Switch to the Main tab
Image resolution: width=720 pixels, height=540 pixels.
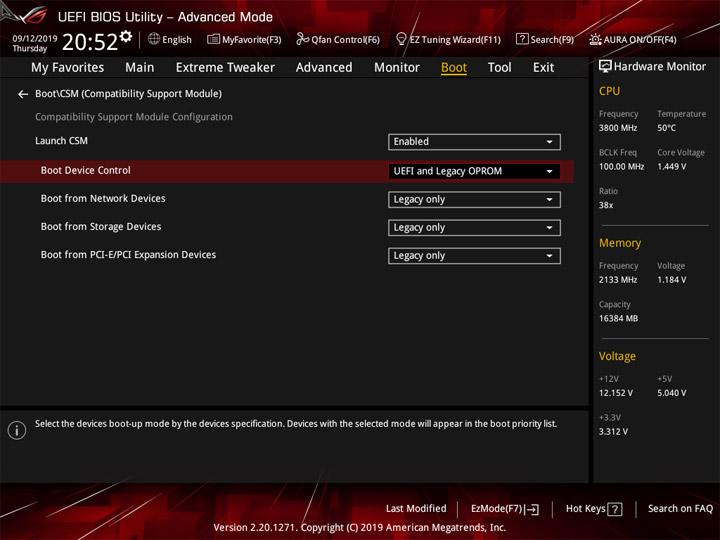(140, 68)
